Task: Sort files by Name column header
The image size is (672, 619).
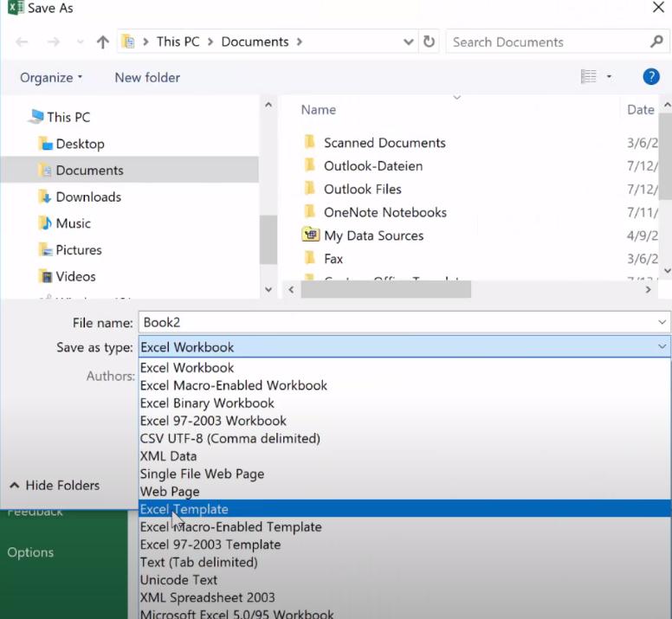Action: point(319,110)
